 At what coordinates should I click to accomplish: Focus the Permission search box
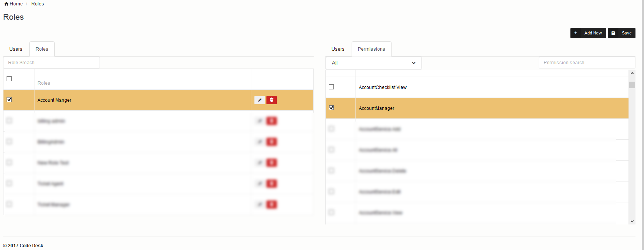[x=586, y=63]
